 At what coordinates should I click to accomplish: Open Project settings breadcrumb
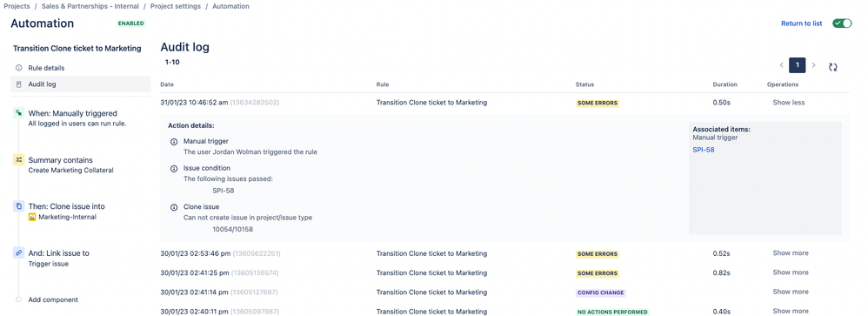tap(175, 6)
